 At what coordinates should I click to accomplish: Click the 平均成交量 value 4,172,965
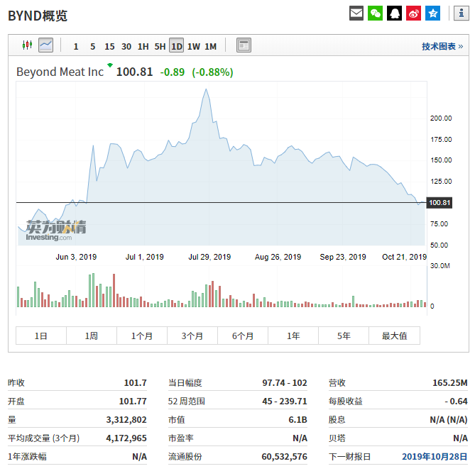coord(126,438)
